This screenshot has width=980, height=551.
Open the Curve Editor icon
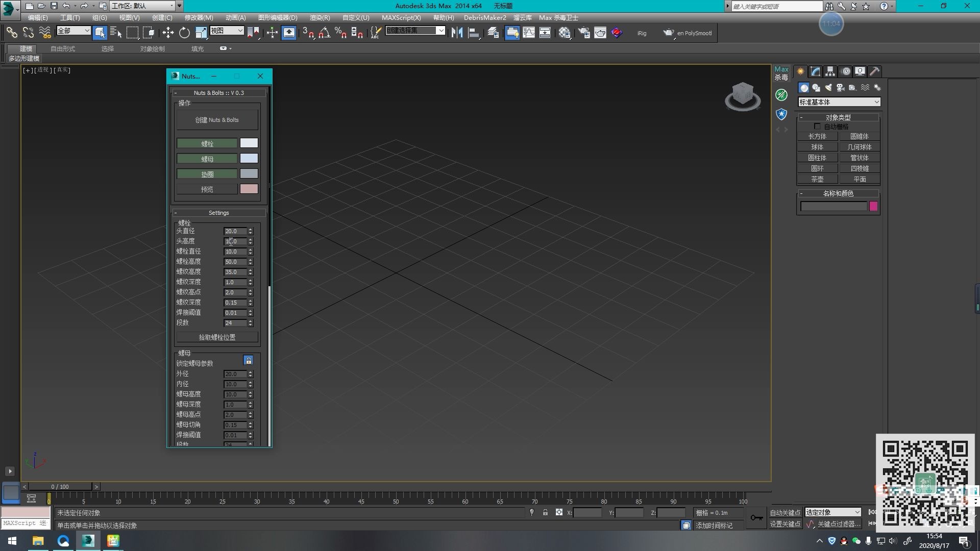(529, 33)
